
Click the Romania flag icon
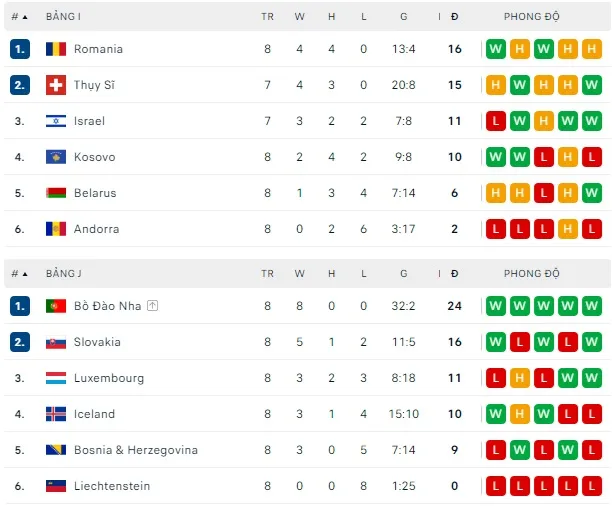[56, 49]
